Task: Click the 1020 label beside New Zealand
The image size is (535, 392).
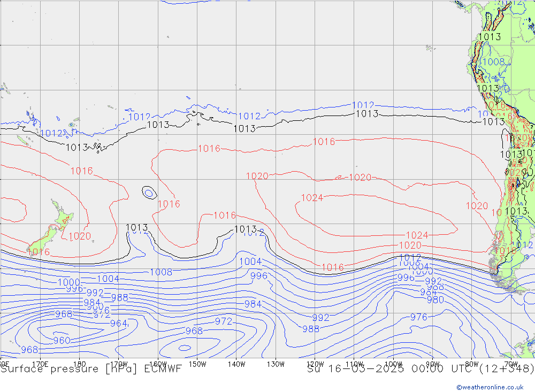Action: coord(80,236)
